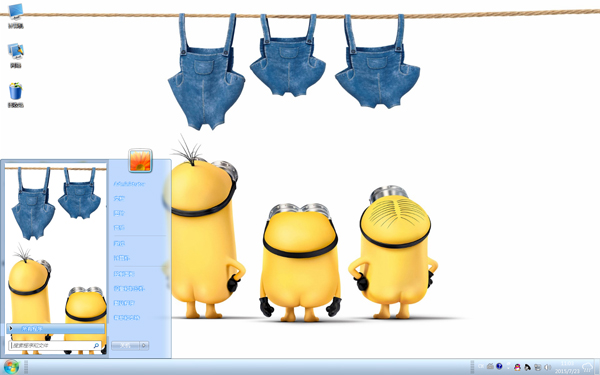This screenshot has width=600, height=375.
Task: Click the Show desktop button at taskbar end
Action: pyautogui.click(x=597, y=367)
